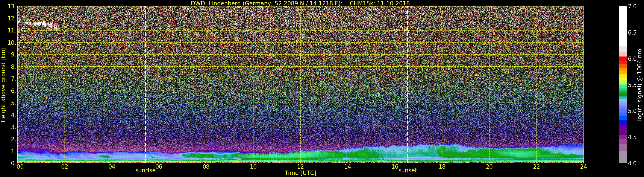The image size is (644, 177).
Task: Click the '18' time tick label
Action: (442, 166)
